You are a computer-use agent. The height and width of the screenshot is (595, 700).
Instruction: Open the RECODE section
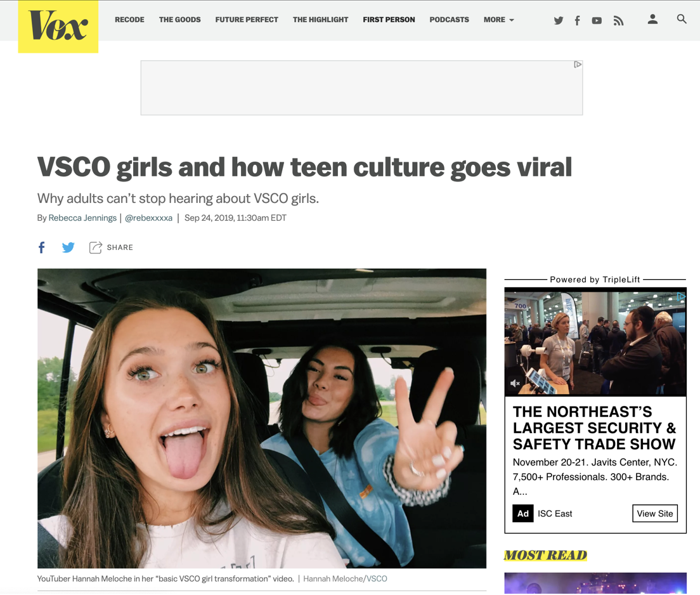pyautogui.click(x=129, y=20)
